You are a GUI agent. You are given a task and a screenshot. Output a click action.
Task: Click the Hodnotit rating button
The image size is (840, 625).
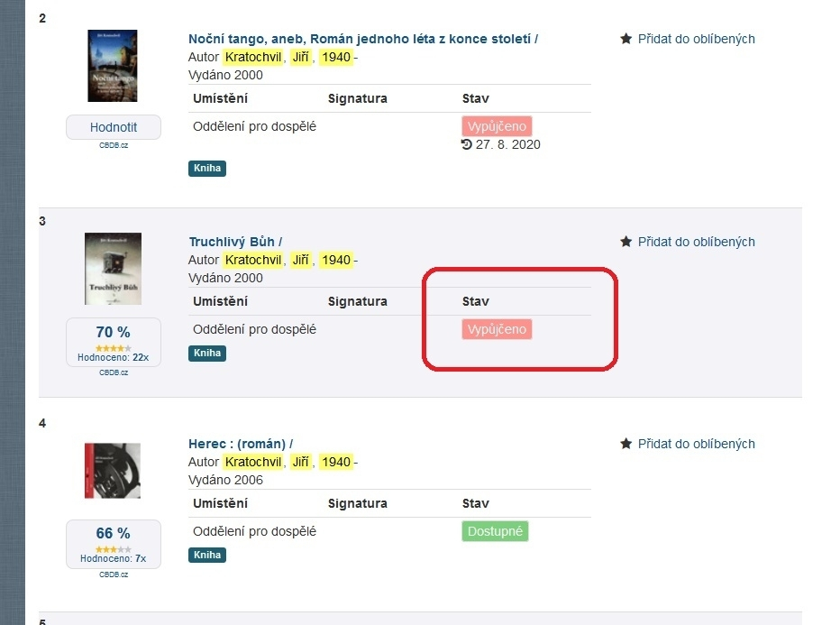pyautogui.click(x=114, y=127)
